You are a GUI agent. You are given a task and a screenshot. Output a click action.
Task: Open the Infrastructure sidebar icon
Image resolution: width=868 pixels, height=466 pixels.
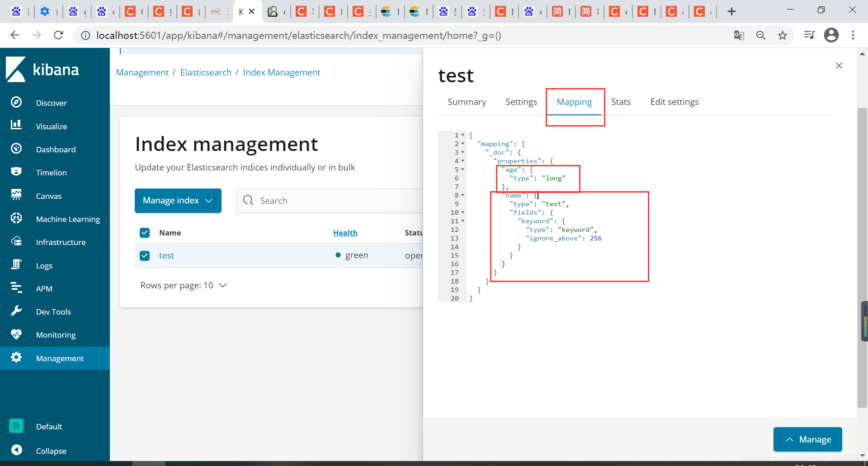16,241
